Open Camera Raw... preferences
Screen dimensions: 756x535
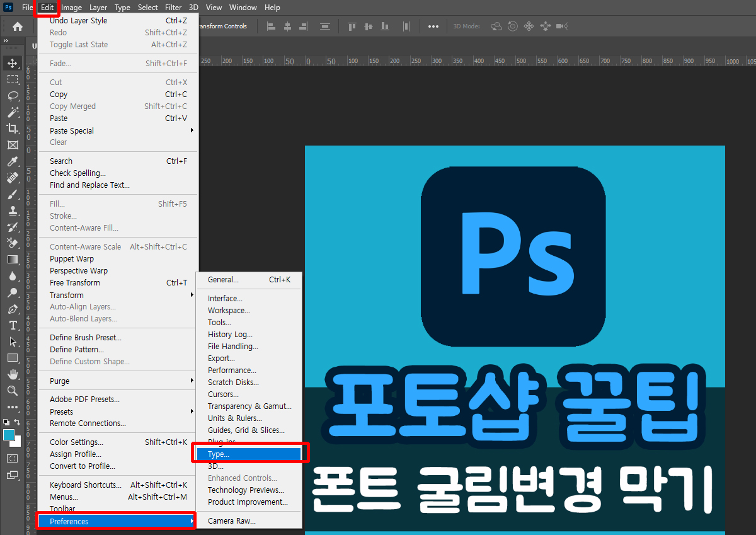(249, 521)
